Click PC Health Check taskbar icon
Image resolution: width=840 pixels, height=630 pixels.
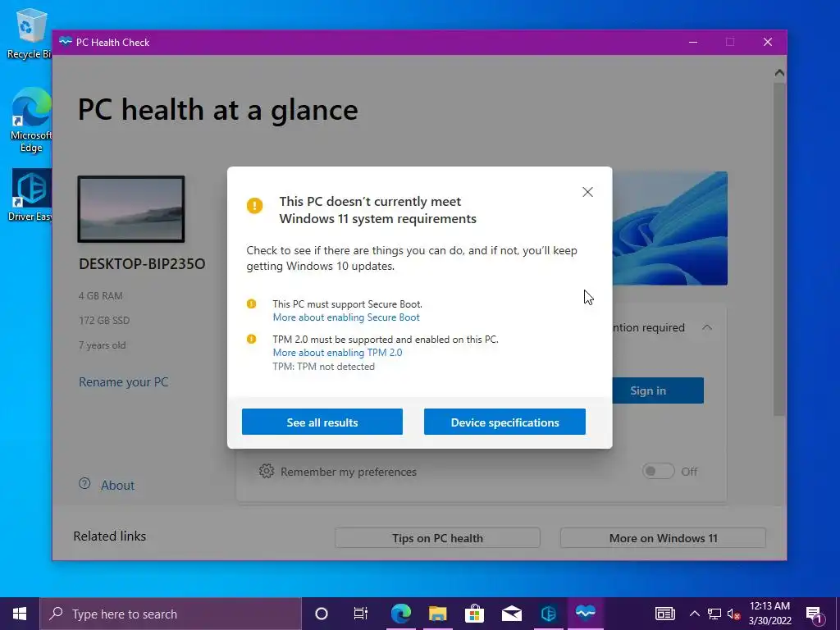(x=586, y=614)
